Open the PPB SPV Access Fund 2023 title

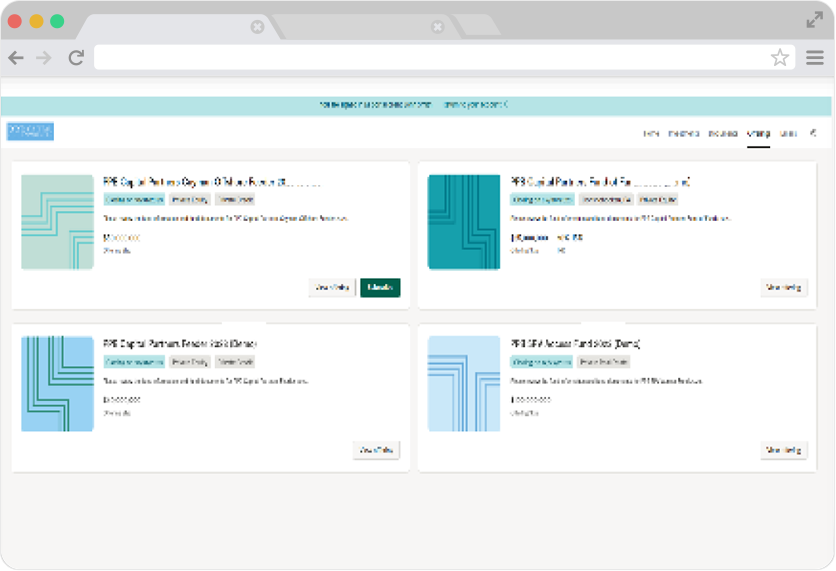click(575, 344)
